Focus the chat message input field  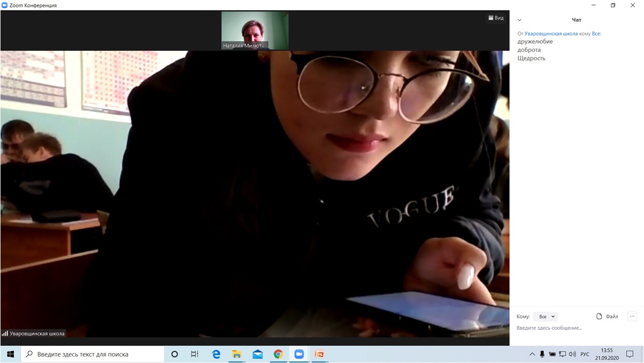577,328
